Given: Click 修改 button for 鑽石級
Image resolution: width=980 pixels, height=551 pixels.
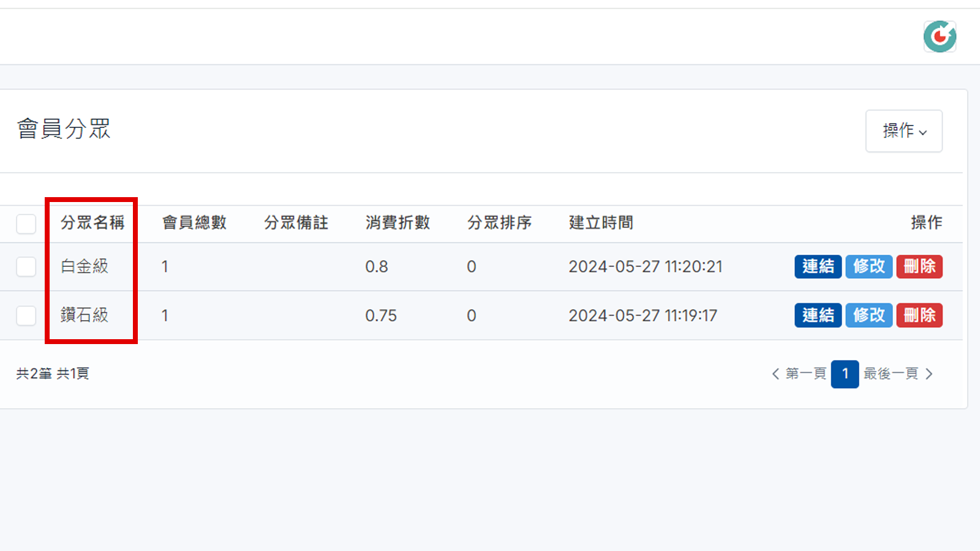Looking at the screenshot, I should (869, 315).
